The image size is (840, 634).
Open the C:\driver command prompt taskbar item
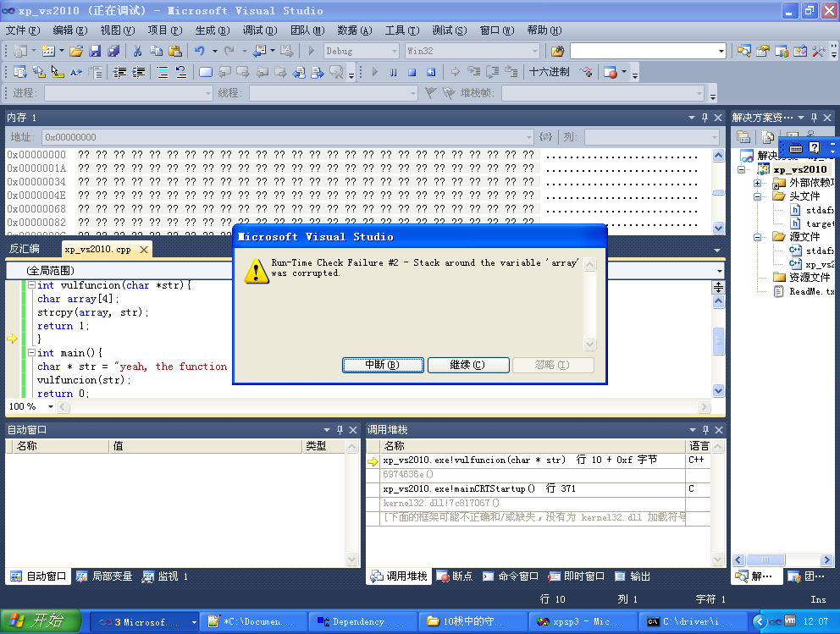point(693,621)
